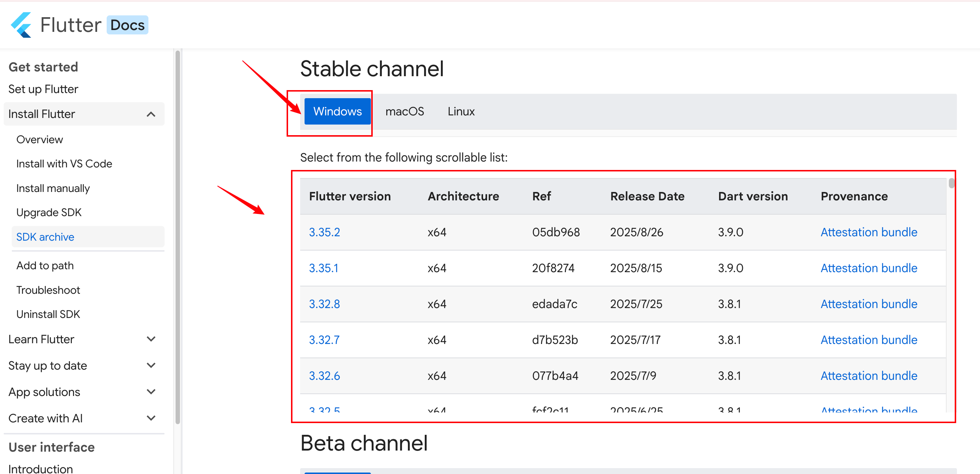Open Attestation bundle for 3.35.2
The width and height of the screenshot is (980, 474).
coord(869,232)
